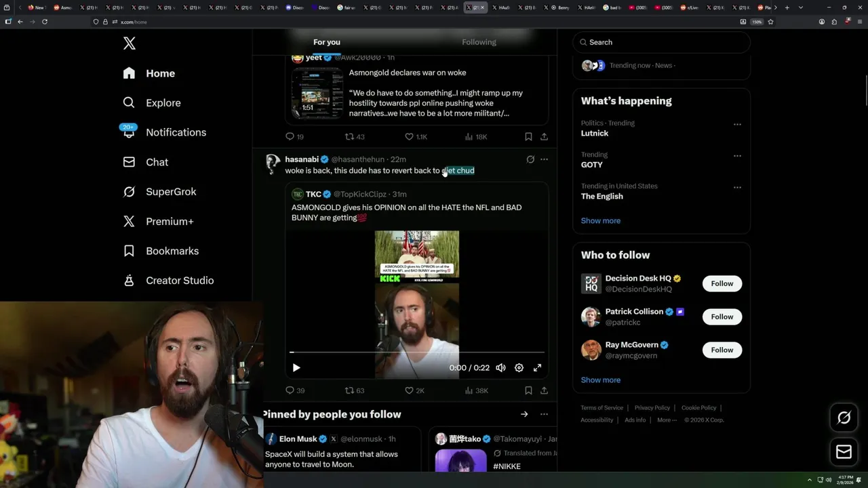
Task: Like yeet's post with 1.1K likes
Action: [x=416, y=136]
